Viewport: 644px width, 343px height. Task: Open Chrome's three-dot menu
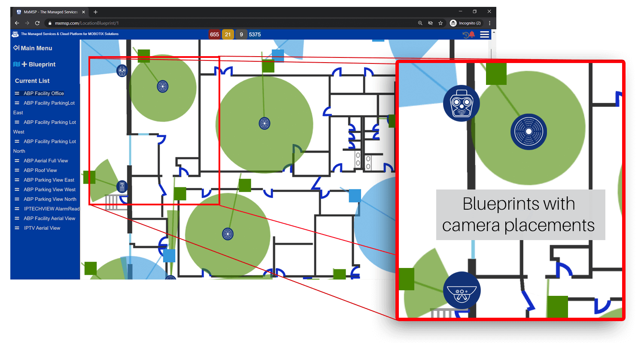pos(490,23)
